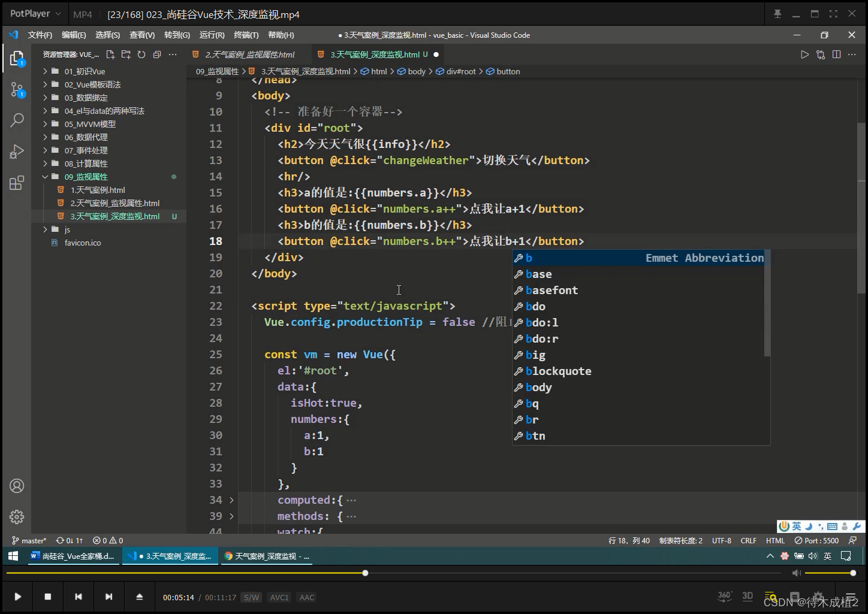Viewport: 868px width, 614px height.
Task: Click the master* branch in status bar
Action: pyautogui.click(x=29, y=540)
